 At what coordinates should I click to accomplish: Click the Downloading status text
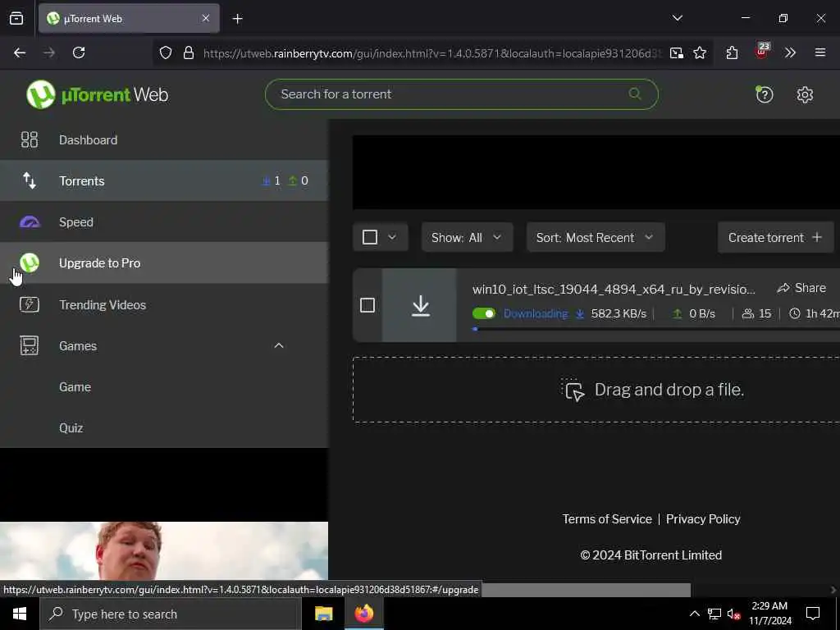pos(535,313)
